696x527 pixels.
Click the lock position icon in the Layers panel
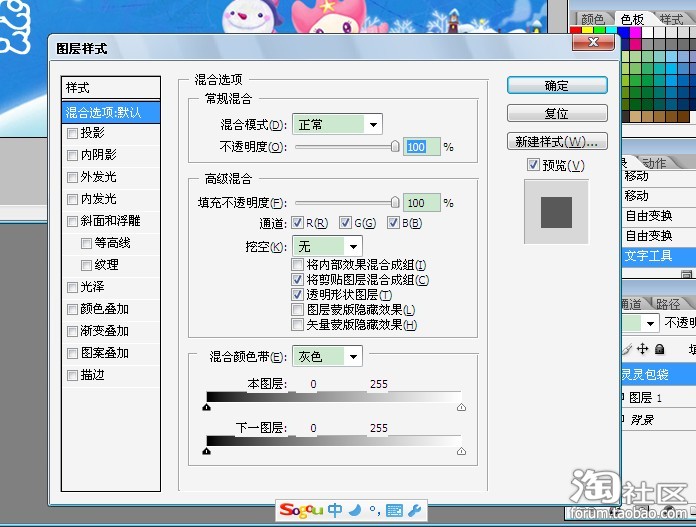pyautogui.click(x=642, y=349)
